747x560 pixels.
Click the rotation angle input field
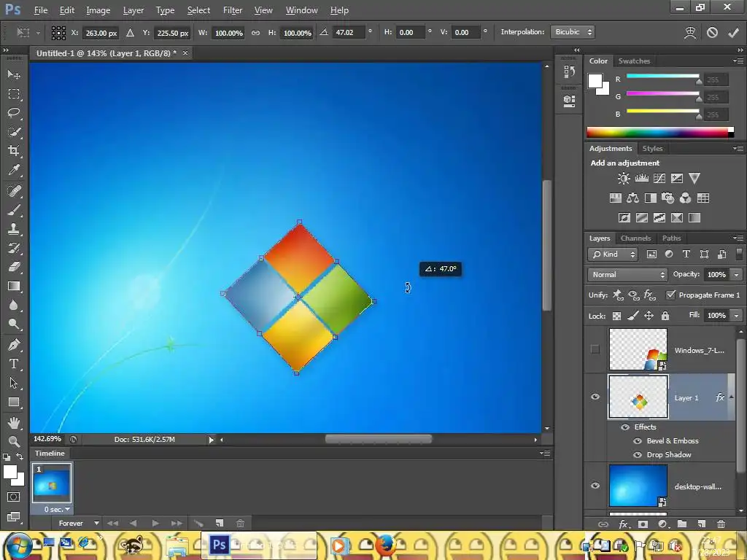[x=349, y=32]
